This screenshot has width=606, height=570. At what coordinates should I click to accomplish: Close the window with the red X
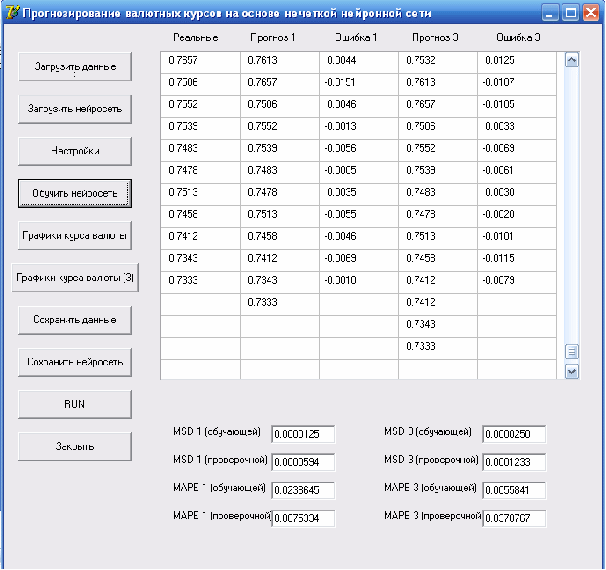(x=591, y=13)
